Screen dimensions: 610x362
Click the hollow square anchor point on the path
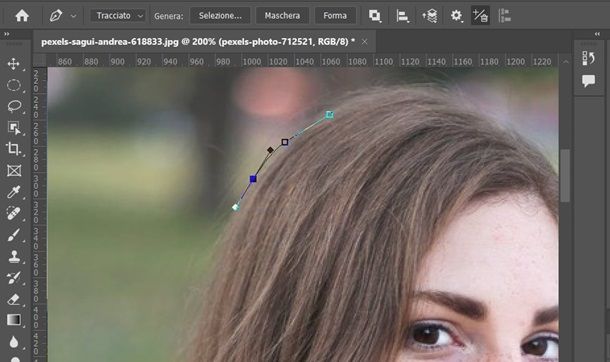click(285, 142)
